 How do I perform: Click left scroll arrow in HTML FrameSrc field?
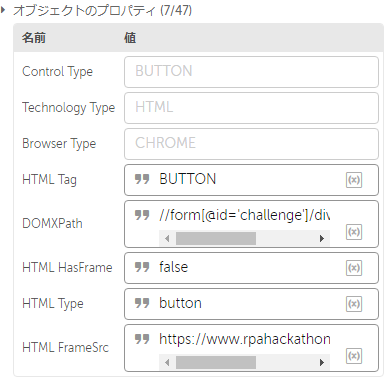point(167,362)
